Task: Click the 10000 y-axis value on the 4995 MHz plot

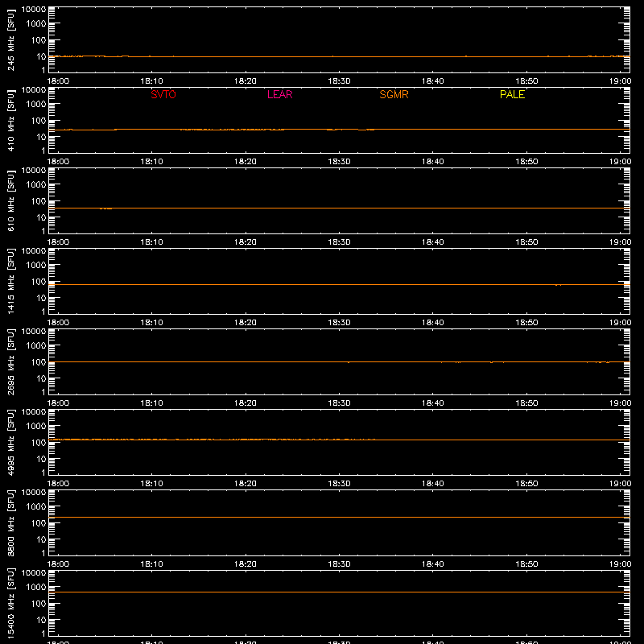Action: click(x=34, y=412)
